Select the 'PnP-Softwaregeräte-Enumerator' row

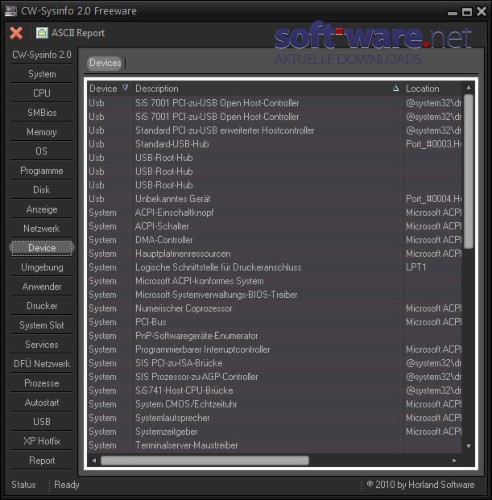tap(275, 336)
